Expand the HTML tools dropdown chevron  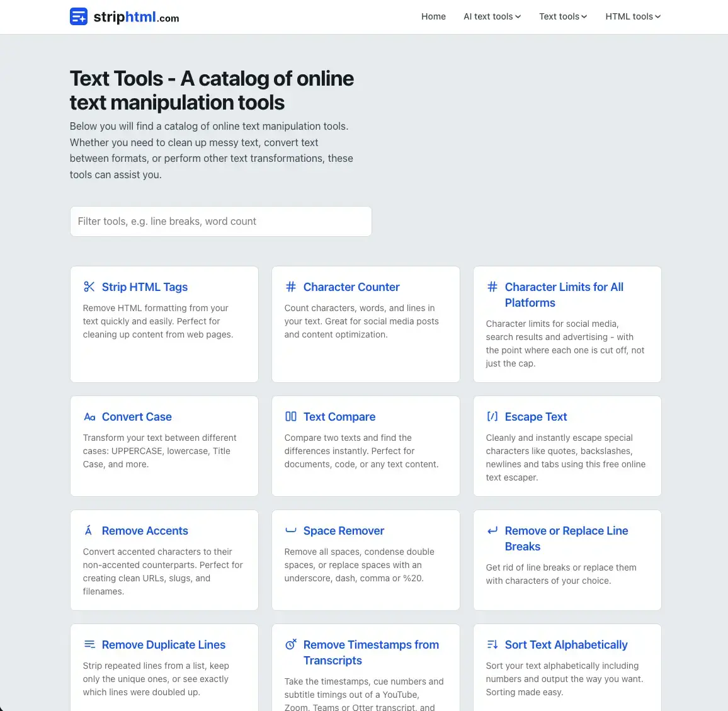click(657, 17)
